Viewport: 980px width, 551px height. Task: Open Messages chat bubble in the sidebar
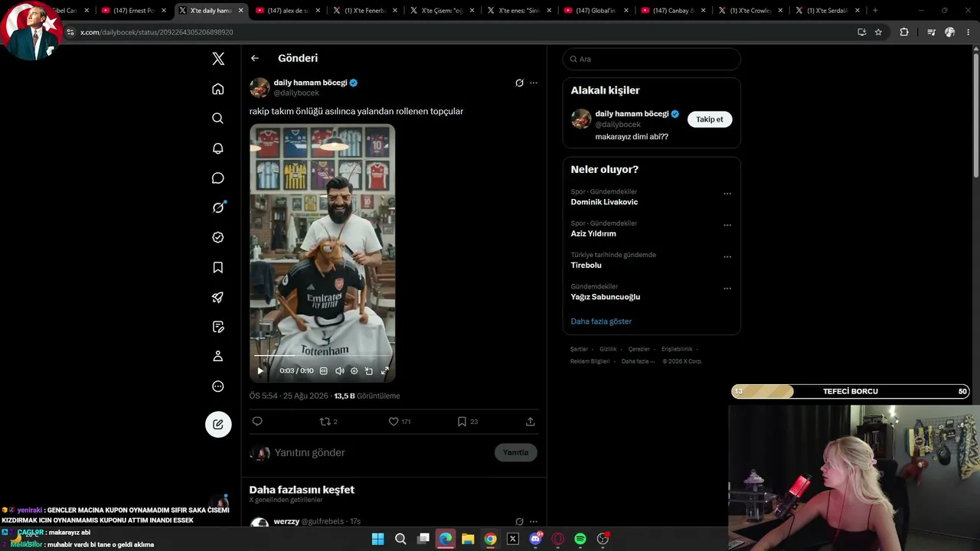click(x=218, y=178)
